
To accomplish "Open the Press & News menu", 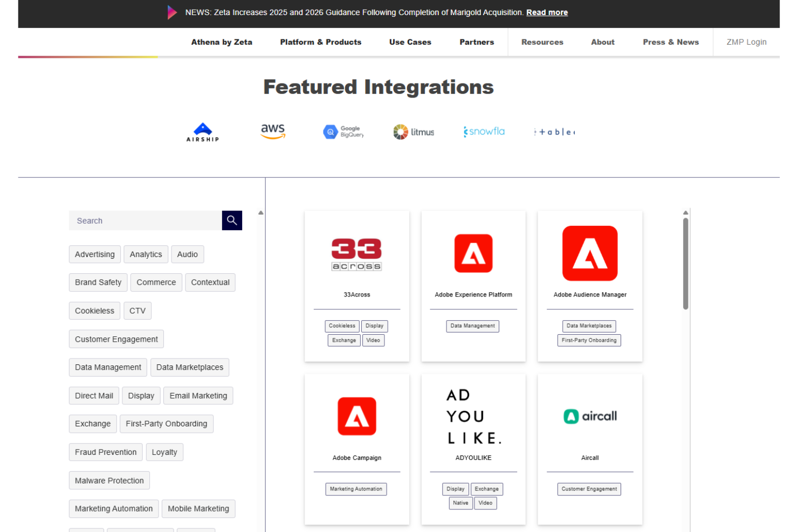I will (x=671, y=42).
